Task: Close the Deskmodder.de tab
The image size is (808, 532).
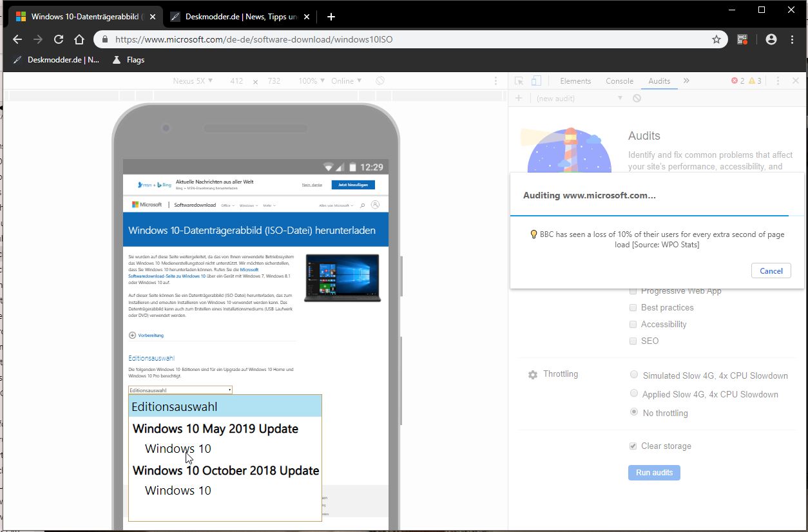Action: (x=307, y=17)
